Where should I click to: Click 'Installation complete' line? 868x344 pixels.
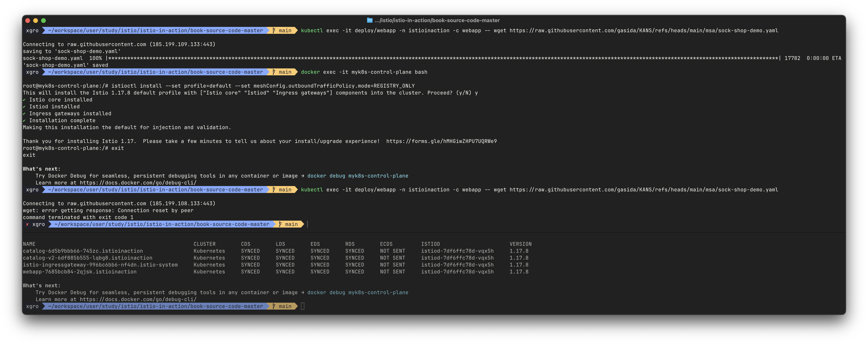59,120
